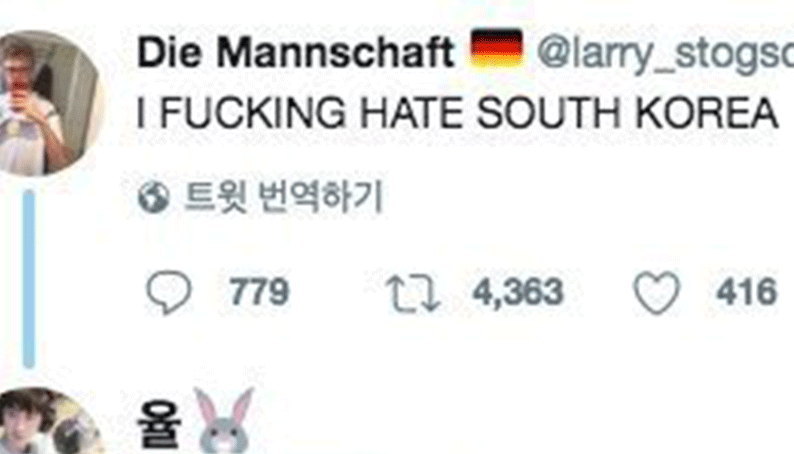Click the word SOUTH in the tweet

point(548,112)
